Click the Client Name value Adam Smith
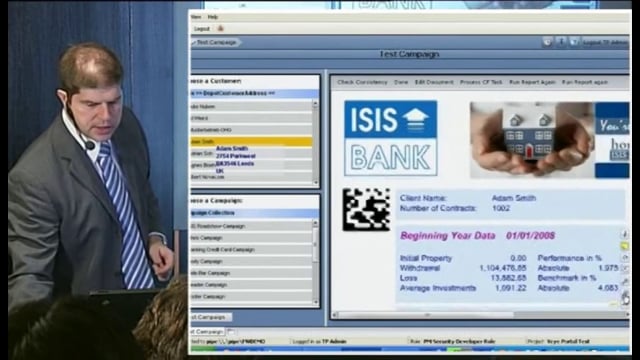The height and width of the screenshot is (360, 640). click(x=513, y=198)
